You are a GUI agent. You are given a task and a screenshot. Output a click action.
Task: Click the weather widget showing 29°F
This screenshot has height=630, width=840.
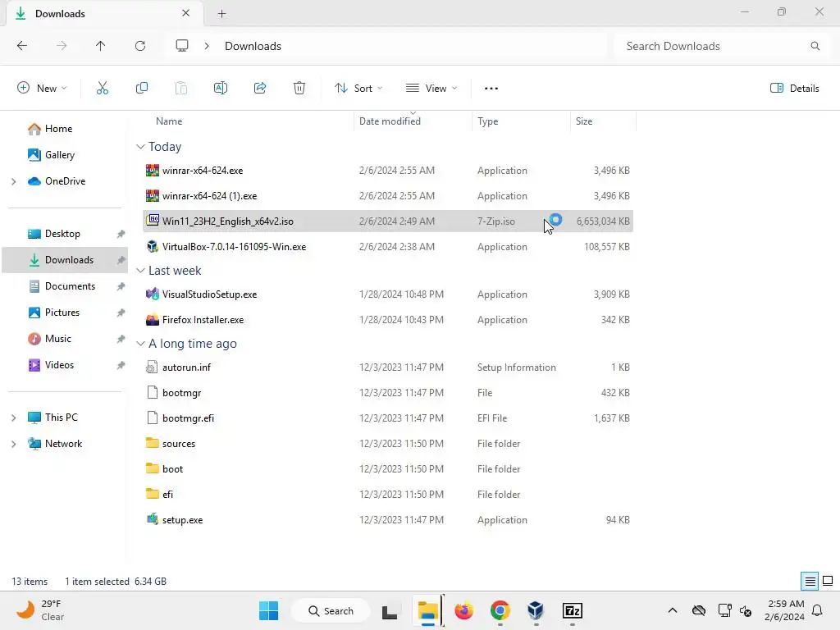(x=40, y=610)
